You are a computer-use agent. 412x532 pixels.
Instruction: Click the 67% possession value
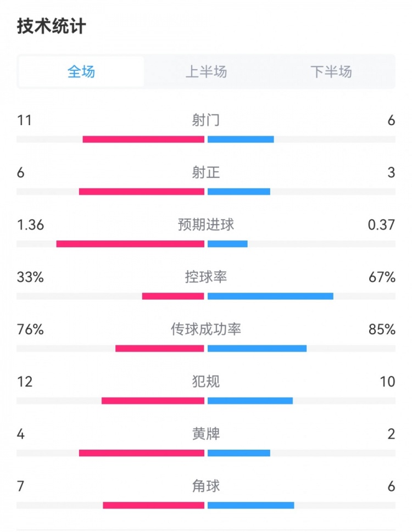click(x=382, y=277)
